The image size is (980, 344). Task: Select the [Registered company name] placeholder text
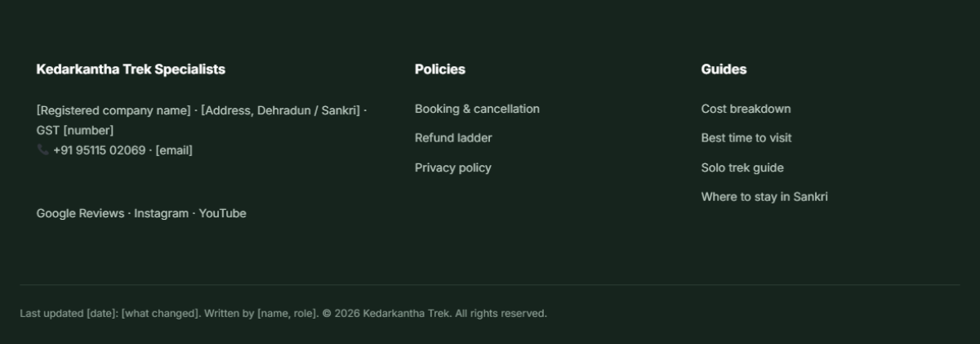click(x=114, y=110)
